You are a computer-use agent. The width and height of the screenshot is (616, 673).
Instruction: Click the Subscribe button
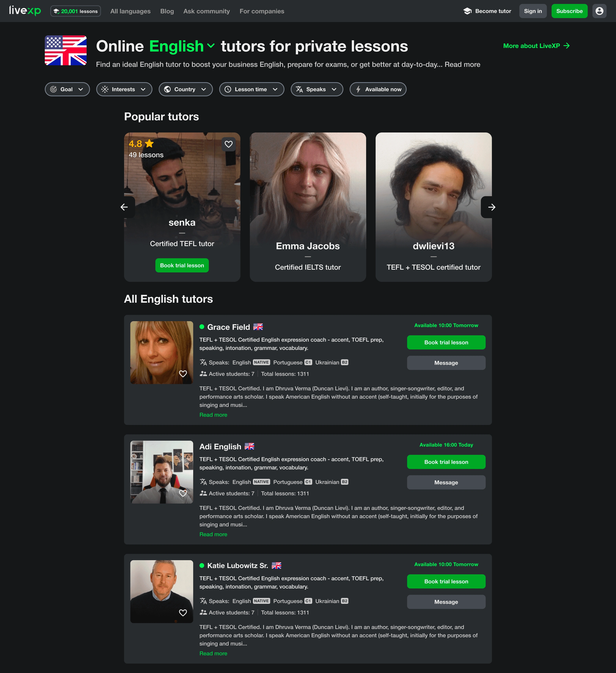click(569, 11)
